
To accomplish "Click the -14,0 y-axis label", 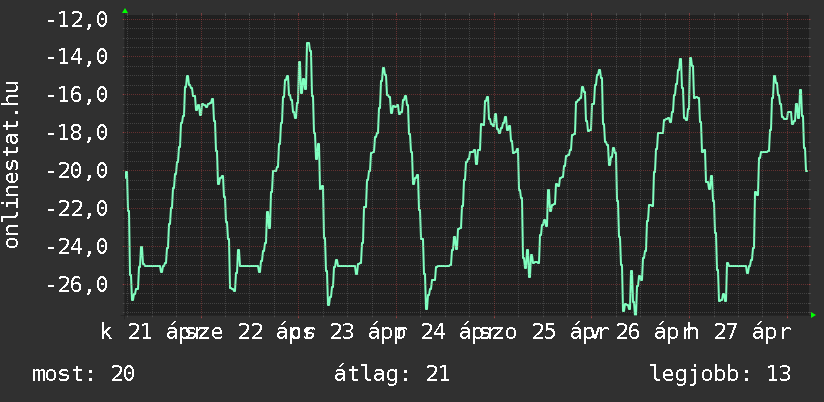I will [77, 57].
